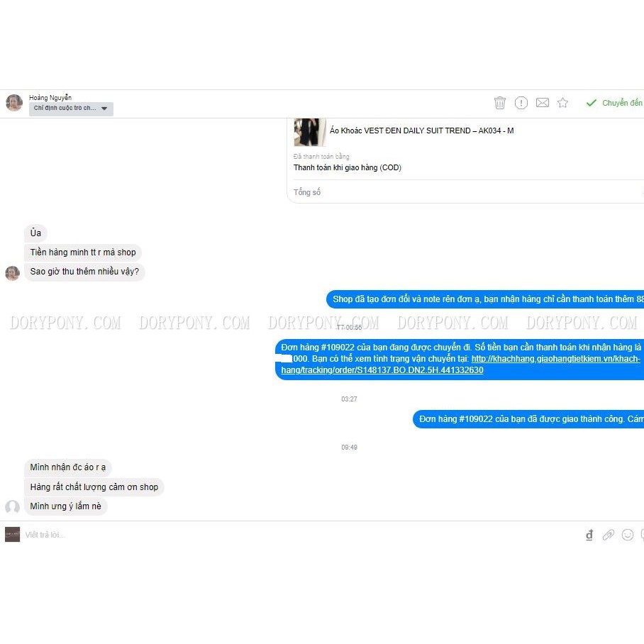Click the Chuyển đến checkmark button
The image size is (644, 644).
[614, 103]
